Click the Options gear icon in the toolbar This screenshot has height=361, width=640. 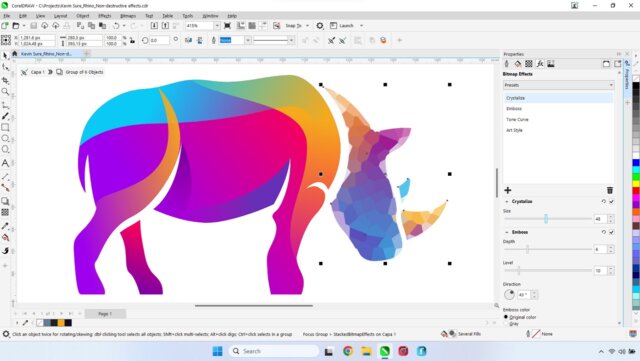pos(320,26)
